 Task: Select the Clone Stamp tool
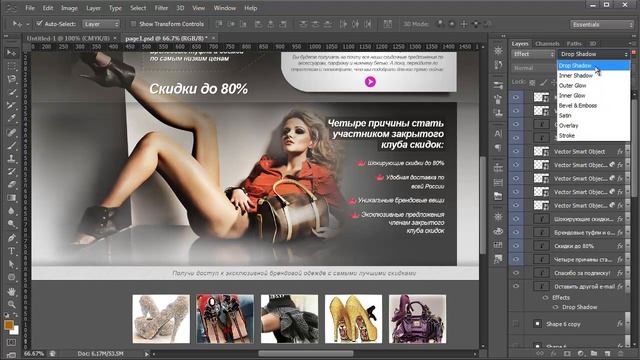click(11, 158)
